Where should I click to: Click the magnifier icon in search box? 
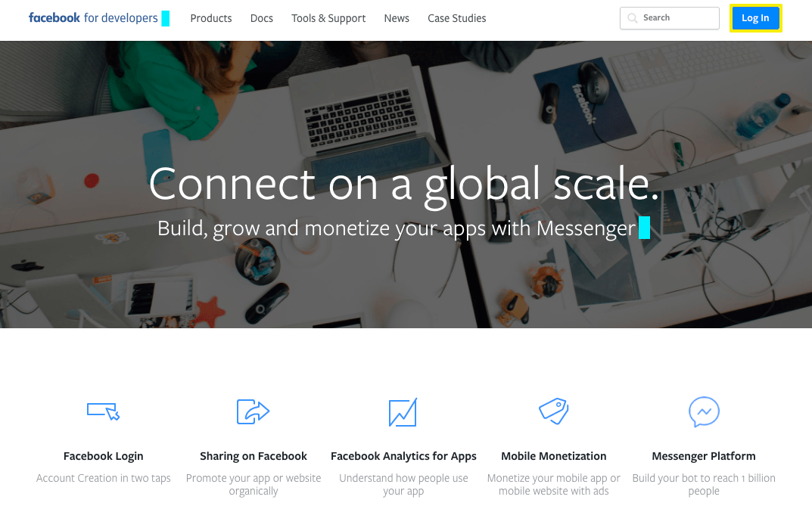click(633, 18)
